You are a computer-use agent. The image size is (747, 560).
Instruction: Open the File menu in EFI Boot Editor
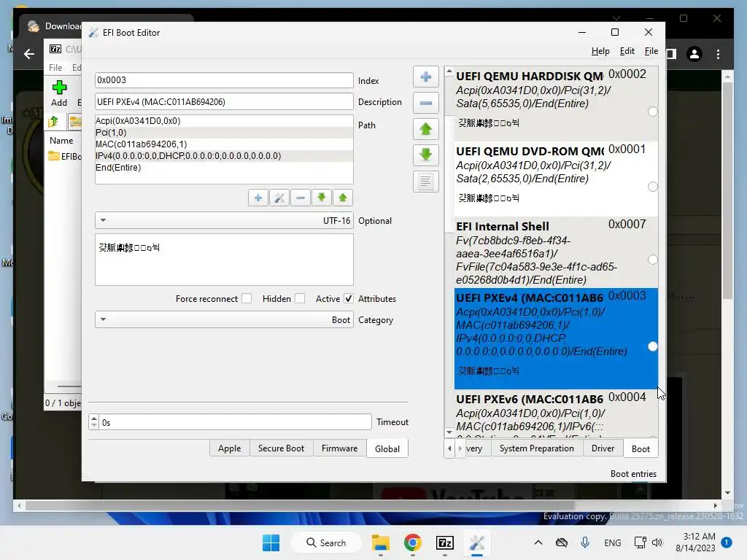[651, 51]
